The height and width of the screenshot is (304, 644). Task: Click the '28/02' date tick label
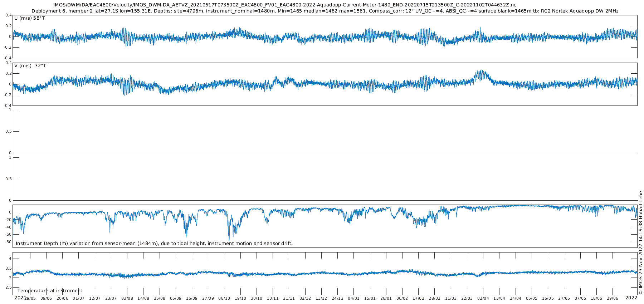[434, 298]
